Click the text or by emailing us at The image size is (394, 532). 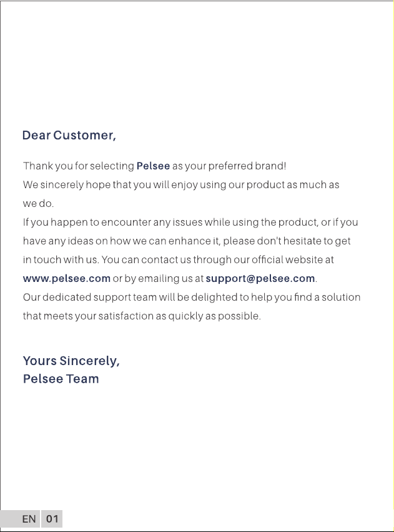tap(158, 279)
